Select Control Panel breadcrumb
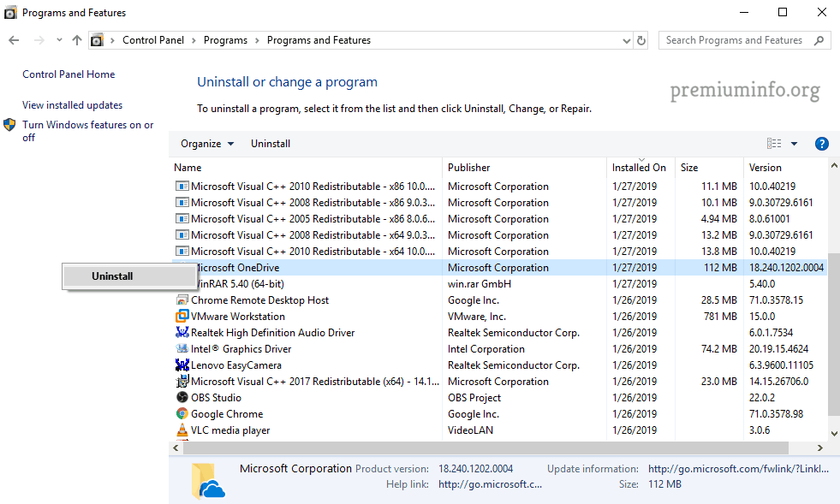840x504 pixels. point(152,40)
